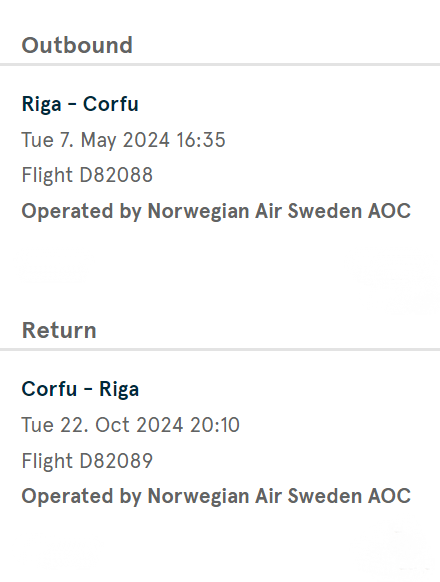Click the return departure time 20:10
Viewport: 440px width, 582px height.
(215, 425)
